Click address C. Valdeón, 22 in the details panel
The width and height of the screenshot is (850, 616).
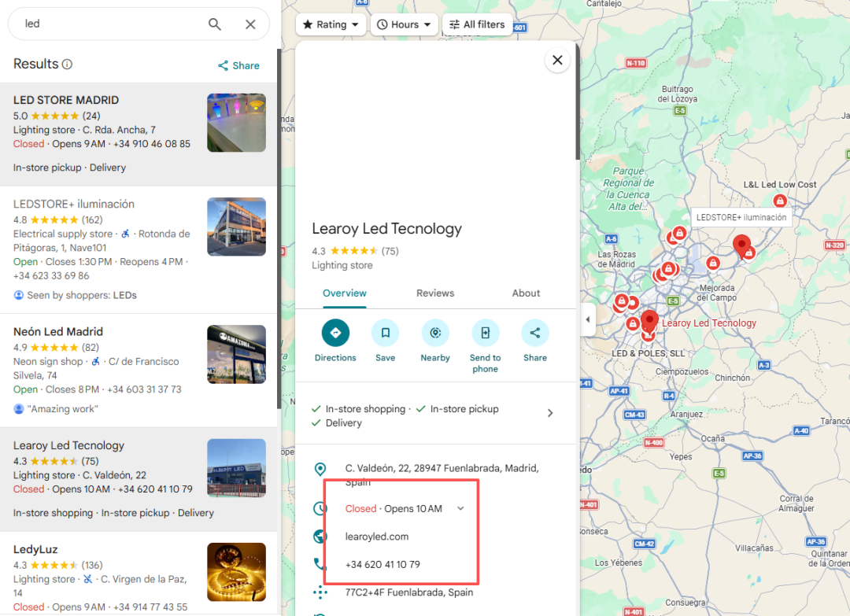click(442, 474)
